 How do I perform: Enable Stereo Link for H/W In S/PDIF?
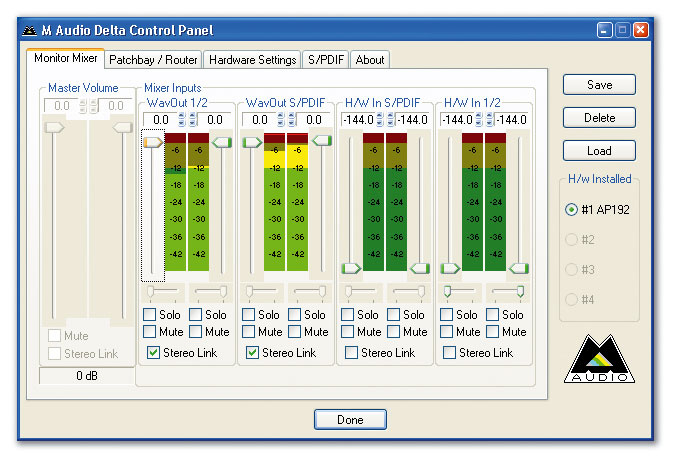click(x=351, y=353)
